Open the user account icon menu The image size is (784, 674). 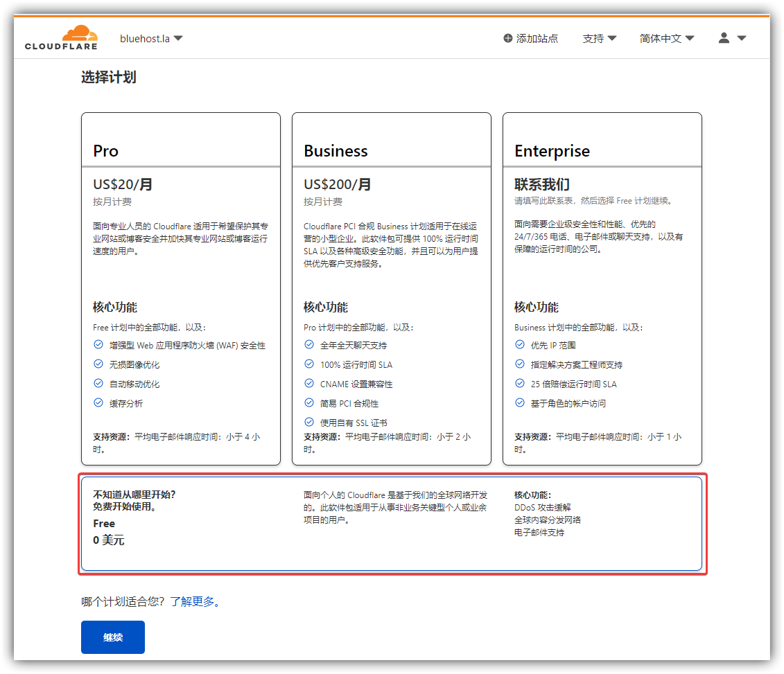point(724,38)
